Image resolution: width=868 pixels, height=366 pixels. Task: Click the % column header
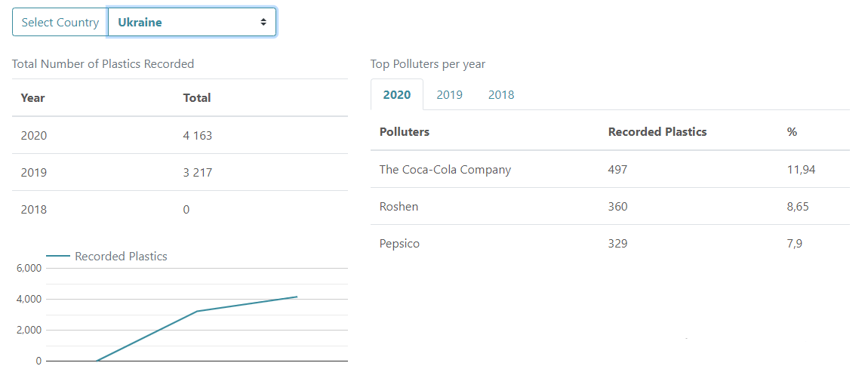pyautogui.click(x=792, y=132)
